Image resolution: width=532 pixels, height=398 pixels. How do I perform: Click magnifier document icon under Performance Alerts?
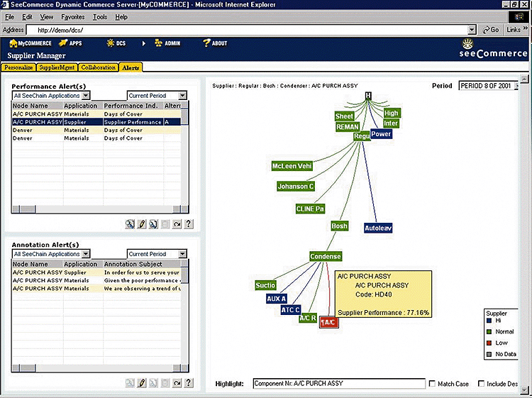click(153, 224)
